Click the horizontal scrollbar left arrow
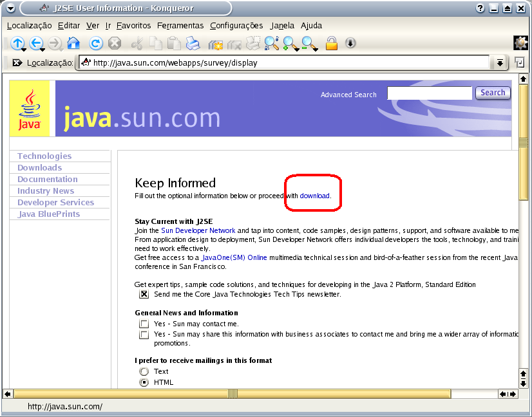This screenshot has height=417, width=532. tap(8, 394)
